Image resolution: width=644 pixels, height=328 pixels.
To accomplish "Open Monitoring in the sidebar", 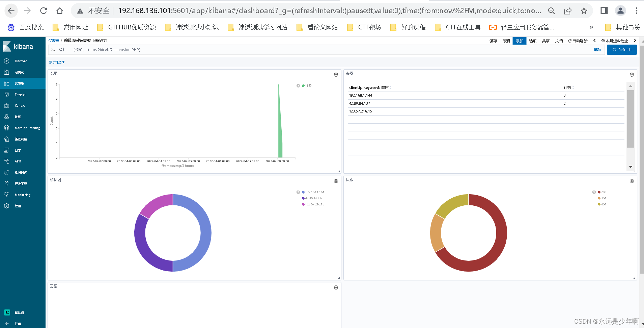I will coord(23,195).
